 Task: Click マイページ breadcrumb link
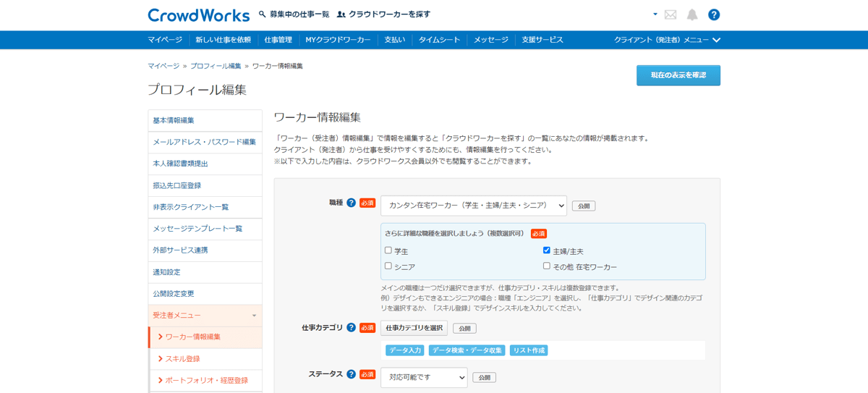tap(163, 66)
